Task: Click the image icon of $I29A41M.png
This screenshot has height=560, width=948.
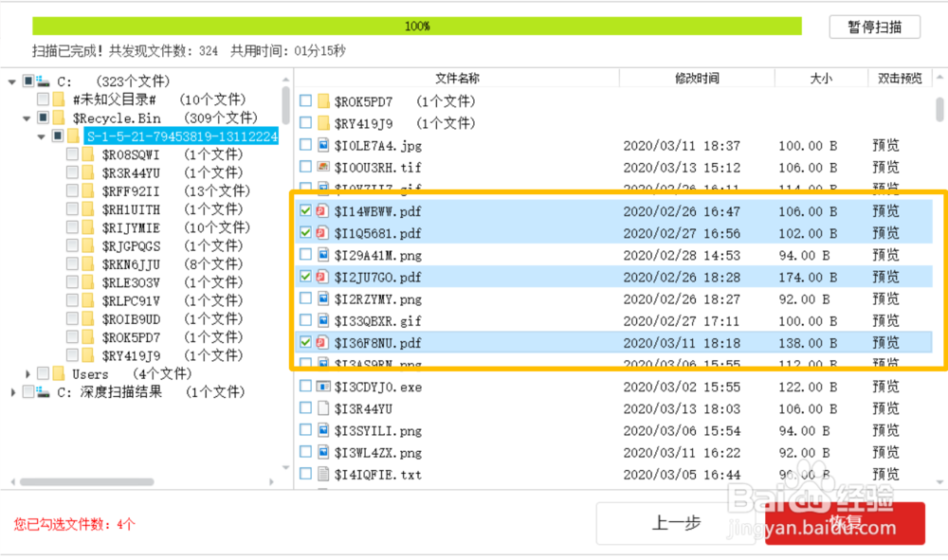Action: [323, 255]
